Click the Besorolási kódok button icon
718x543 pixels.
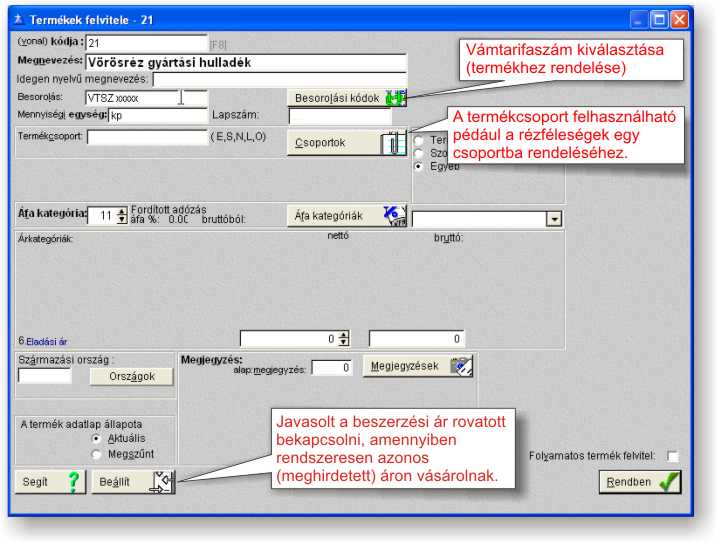pyautogui.click(x=396, y=98)
